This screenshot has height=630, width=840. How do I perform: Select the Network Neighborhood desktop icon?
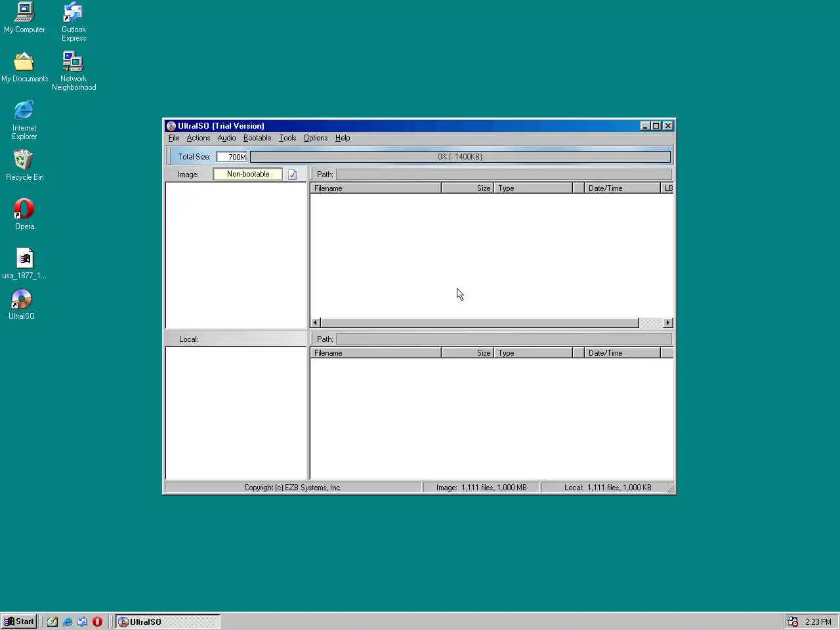pos(73,71)
